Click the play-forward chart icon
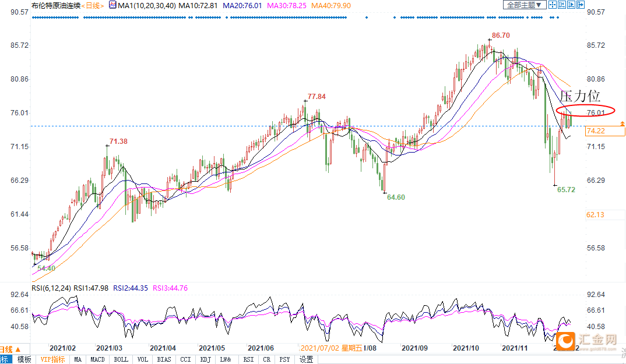Image resolution: width=626 pixels, height=364 pixels. pos(571,5)
